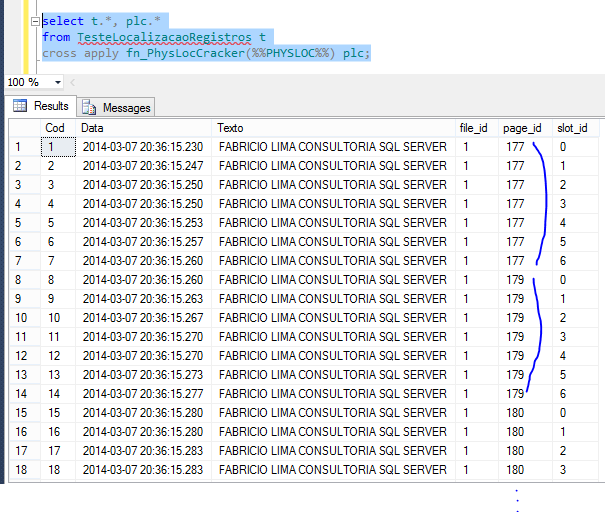
Task: Select the slot_id column header
Action: tap(574, 128)
